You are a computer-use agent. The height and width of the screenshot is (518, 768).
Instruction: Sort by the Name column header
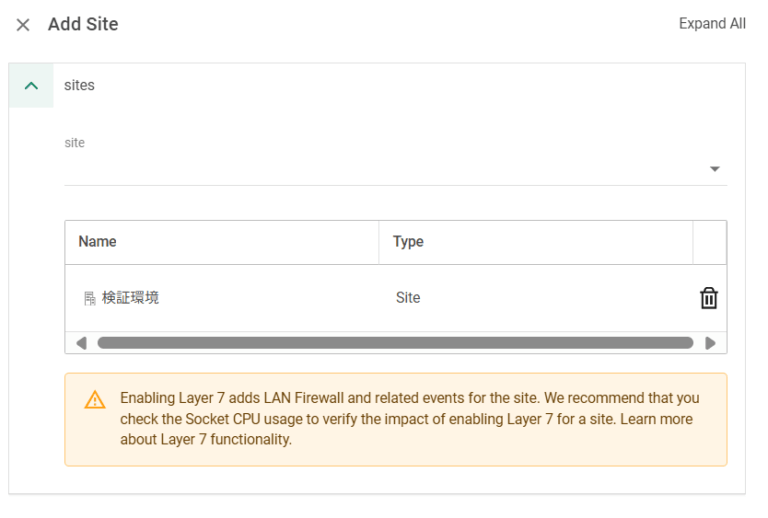(x=98, y=242)
